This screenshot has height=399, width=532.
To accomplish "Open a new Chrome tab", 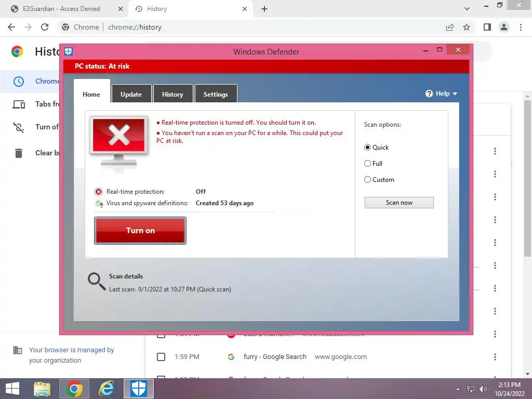I will point(264,9).
